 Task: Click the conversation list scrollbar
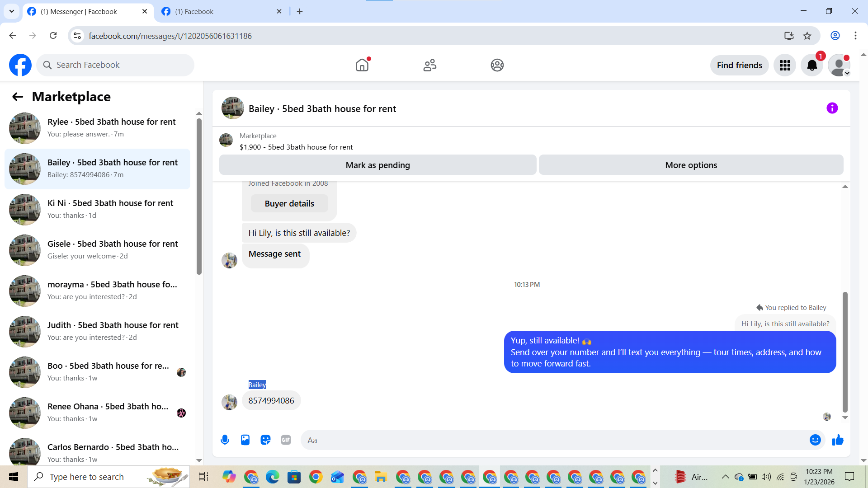pos(199,197)
